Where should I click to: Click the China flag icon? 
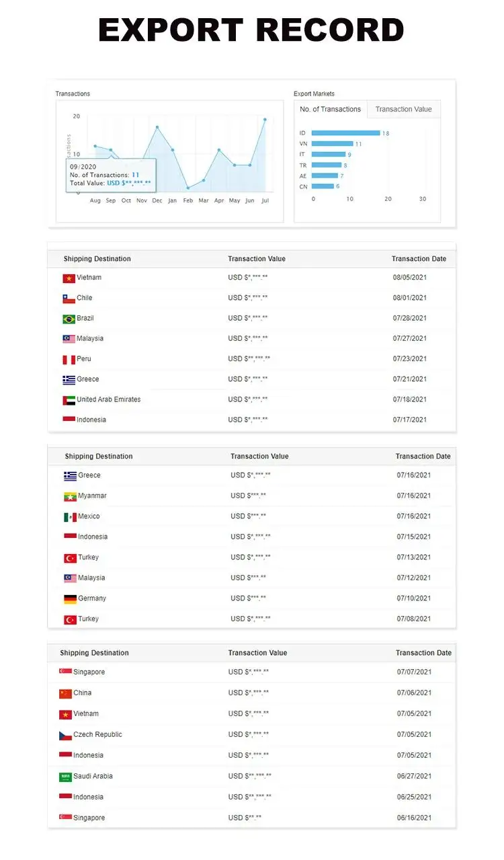click(65, 693)
